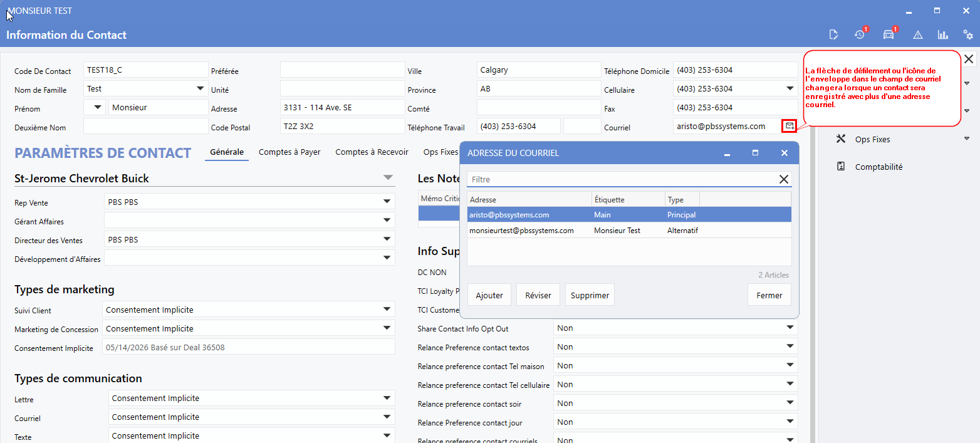Screen dimensions: 980x443
Task: Open the Share Contact Info Opt Out dropdown
Action: [790, 328]
